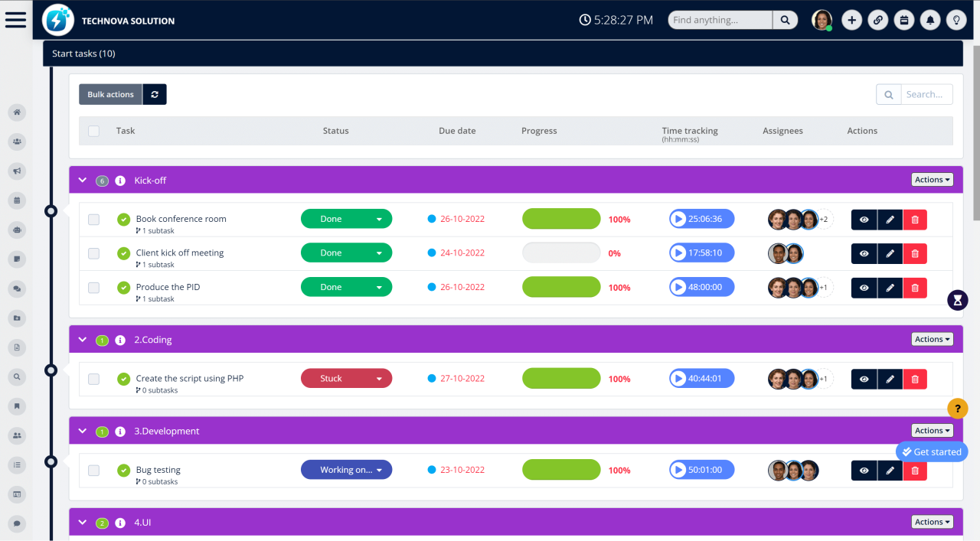Open the user profile avatar menu
Viewport: 980px width, 541px height.
tap(822, 20)
